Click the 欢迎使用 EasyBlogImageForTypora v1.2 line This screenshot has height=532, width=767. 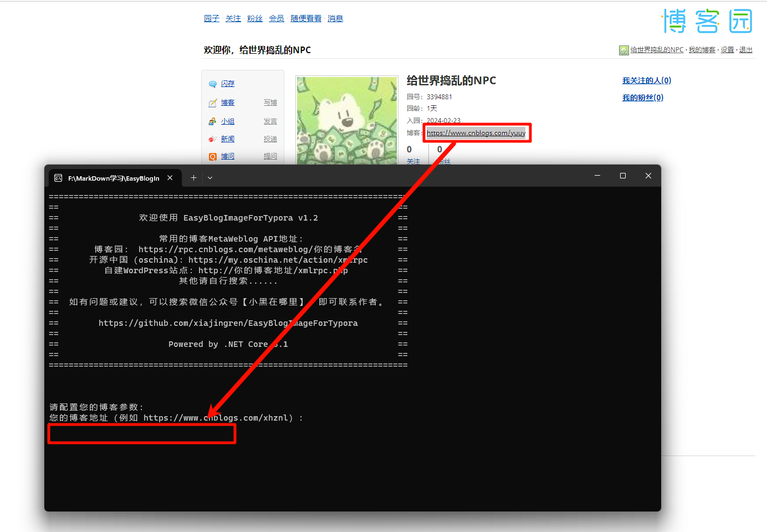(x=228, y=218)
